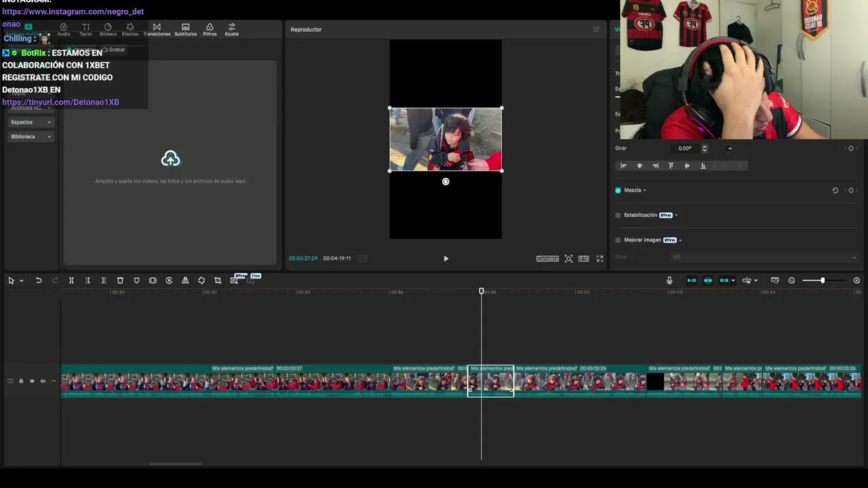Click the rotate handle below the clip
868x488 pixels.
(x=446, y=182)
